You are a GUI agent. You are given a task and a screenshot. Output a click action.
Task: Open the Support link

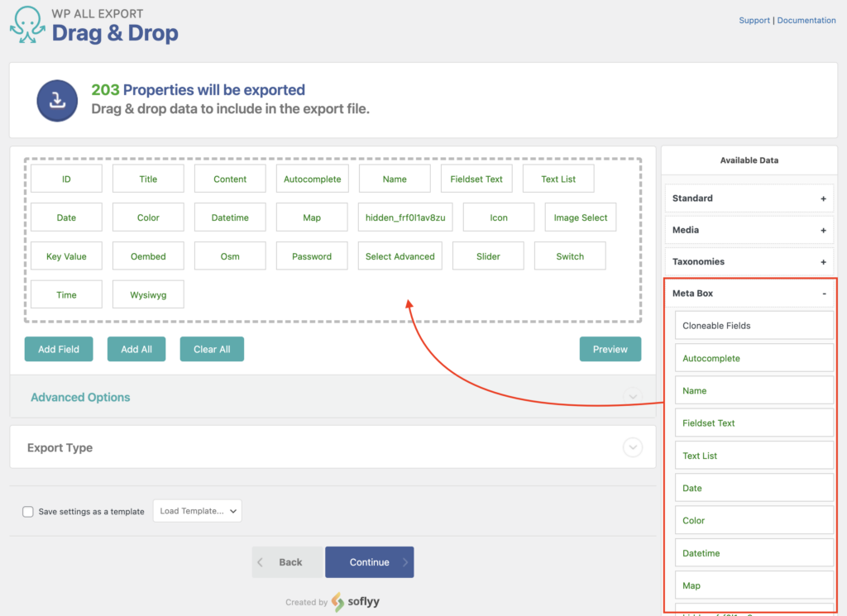(754, 20)
